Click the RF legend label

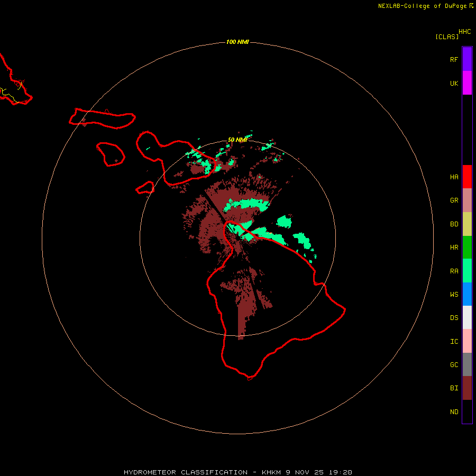tap(454, 59)
